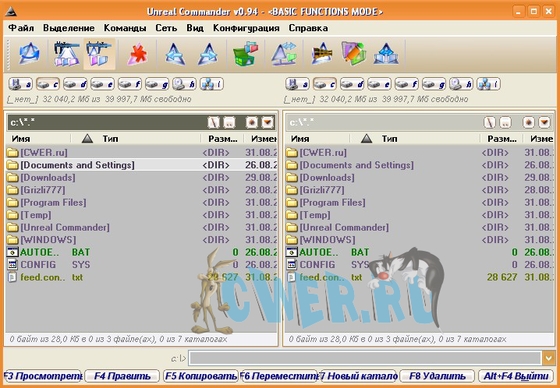The height and width of the screenshot is (388, 560).
Task: Open history dropdown in right panel header
Action: 544,123
